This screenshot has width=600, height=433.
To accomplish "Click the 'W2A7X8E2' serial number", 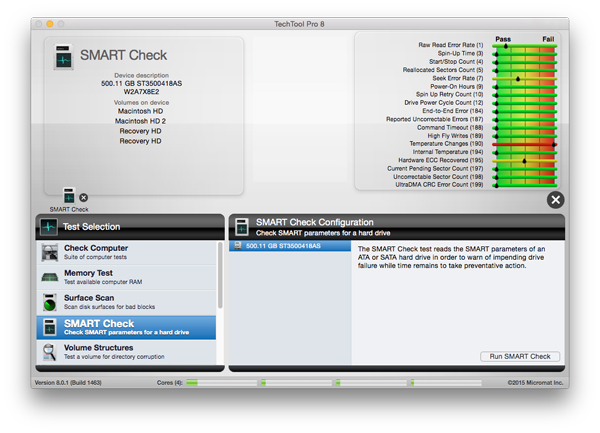I will pos(141,92).
